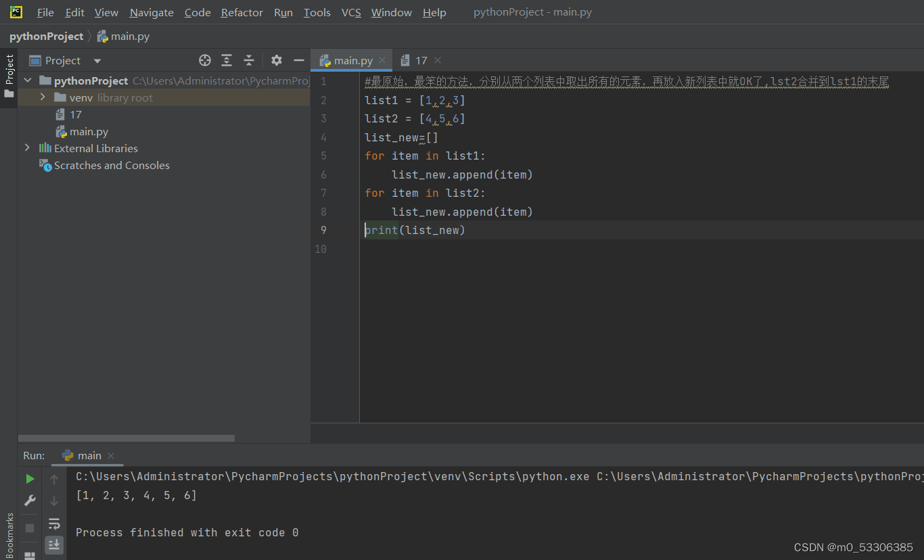
Task: Open Project panel settings gear
Action: [277, 60]
